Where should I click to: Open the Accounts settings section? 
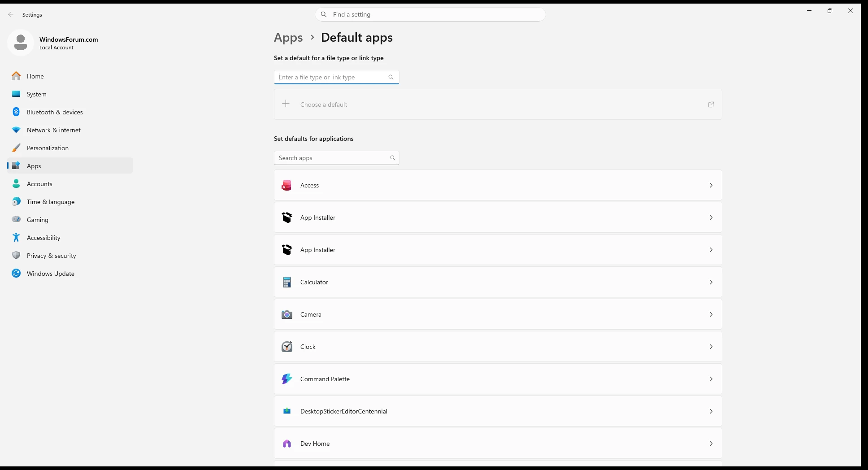click(70, 184)
